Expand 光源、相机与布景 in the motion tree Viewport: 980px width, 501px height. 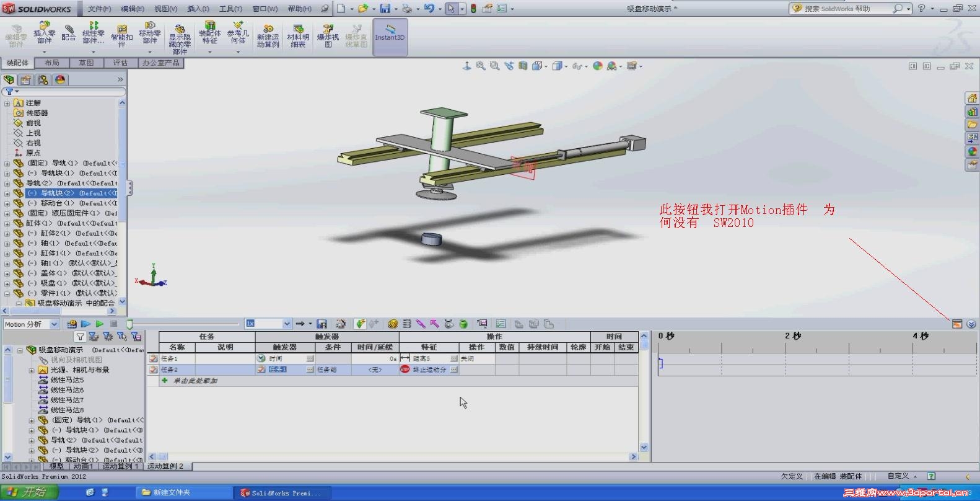click(x=31, y=370)
